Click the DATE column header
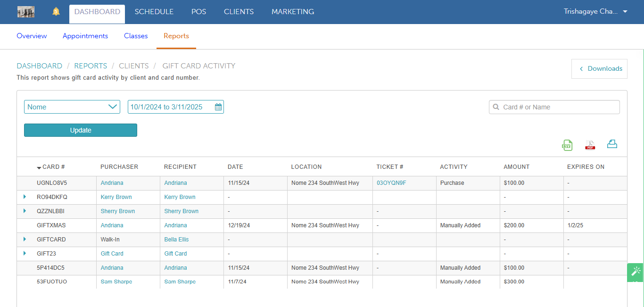Screen dimensions: 644x307 coord(236,167)
